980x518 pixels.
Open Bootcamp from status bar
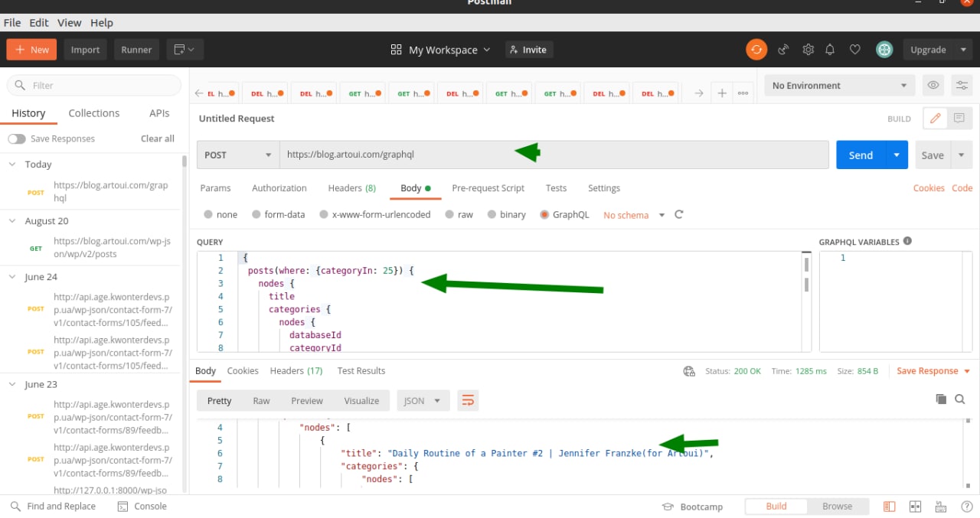click(x=692, y=507)
